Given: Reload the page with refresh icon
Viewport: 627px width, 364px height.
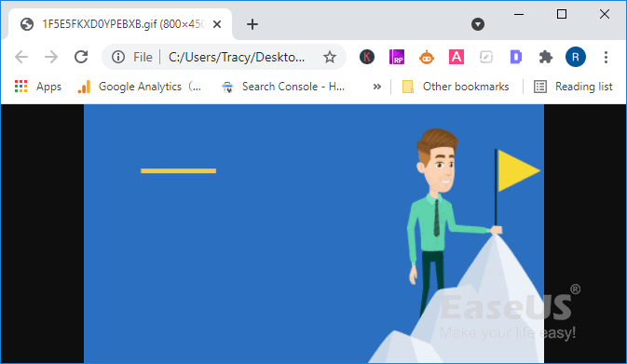Looking at the screenshot, I should click(81, 57).
